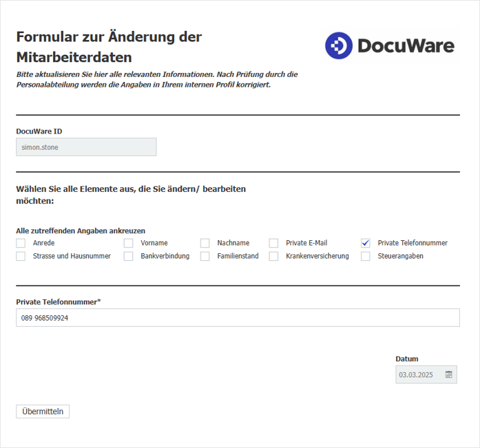Check the Strasse und Hausnummer checkbox
The width and height of the screenshot is (480, 448).
[21, 256]
